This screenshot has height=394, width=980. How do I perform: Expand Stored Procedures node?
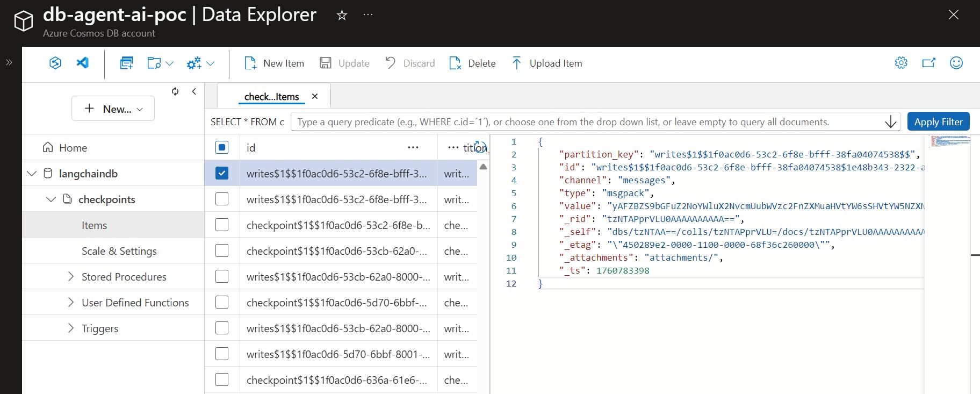[71, 276]
